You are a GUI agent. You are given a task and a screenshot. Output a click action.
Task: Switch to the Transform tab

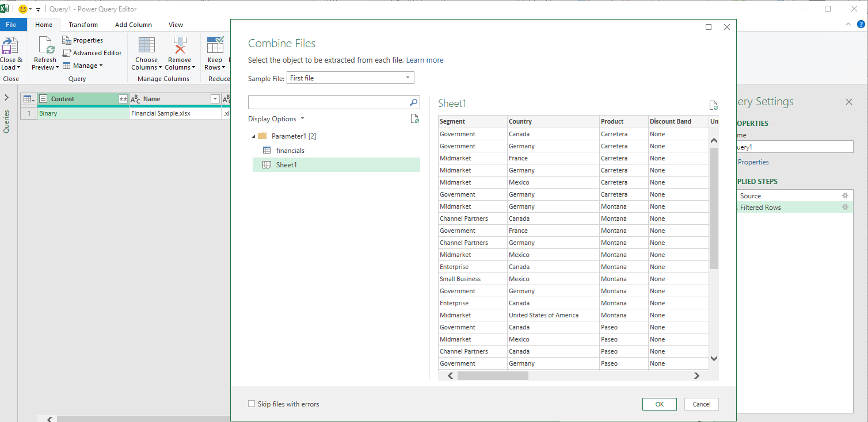click(83, 25)
